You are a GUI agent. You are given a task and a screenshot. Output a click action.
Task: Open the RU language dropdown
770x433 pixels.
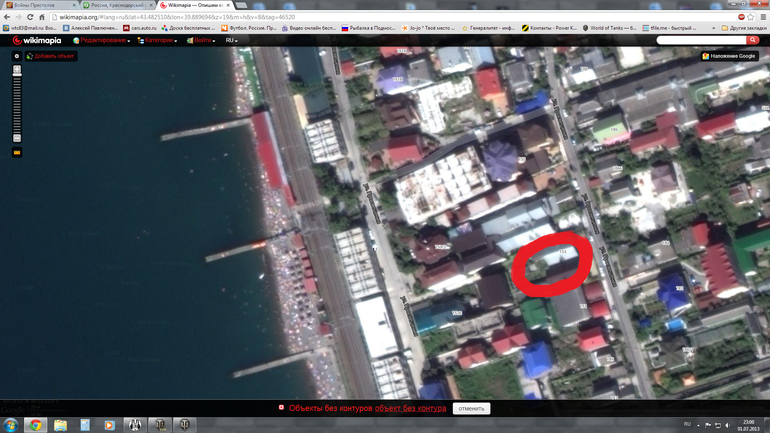(x=231, y=41)
